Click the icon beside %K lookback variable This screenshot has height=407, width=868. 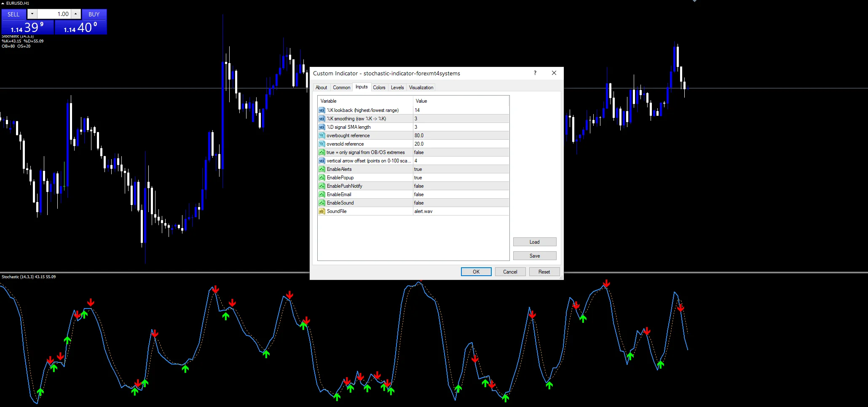[321, 110]
